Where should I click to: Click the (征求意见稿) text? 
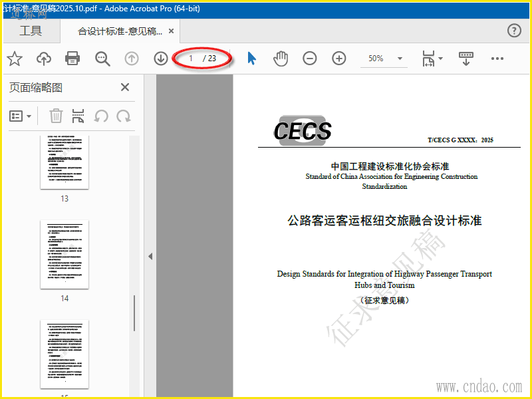[x=385, y=301]
